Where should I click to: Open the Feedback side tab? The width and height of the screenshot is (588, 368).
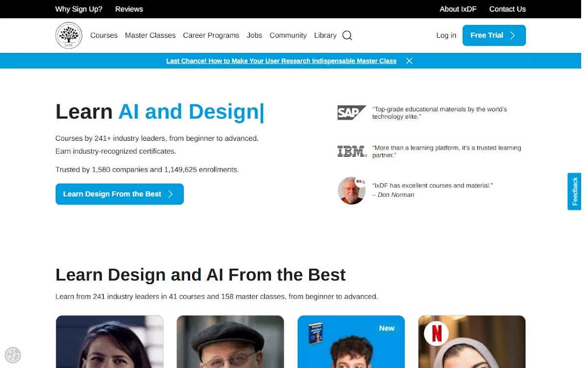[574, 191]
